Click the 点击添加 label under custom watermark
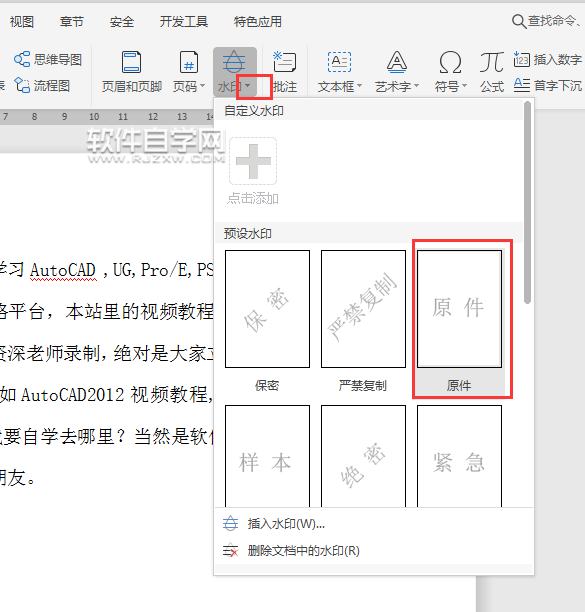This screenshot has width=585, height=612. coord(253,199)
